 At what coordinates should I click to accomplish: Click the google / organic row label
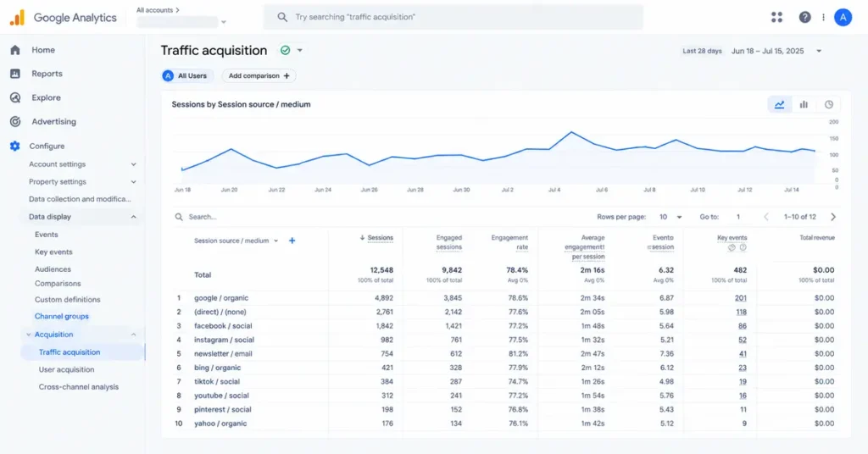(x=221, y=298)
